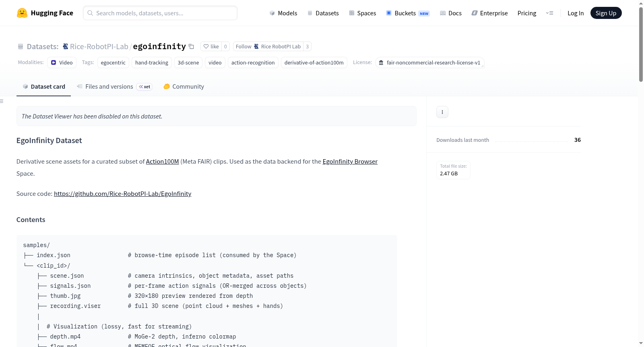This screenshot has width=644, height=347.
Task: Open the Pricing page
Action: (527, 13)
